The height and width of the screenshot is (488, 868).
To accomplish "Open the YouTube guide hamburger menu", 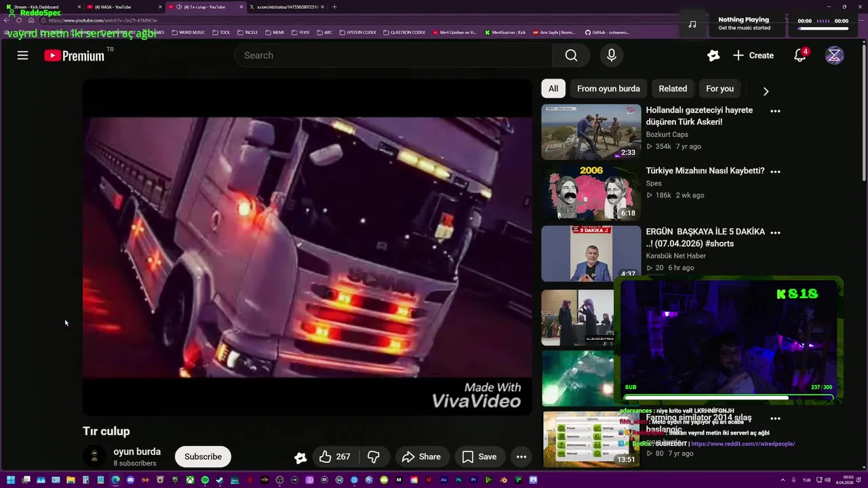I will [x=22, y=56].
